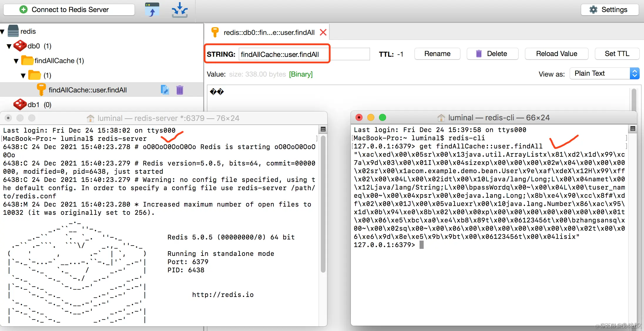The height and width of the screenshot is (331, 644).
Task: Click copy key icon in tree row
Action: pyautogui.click(x=165, y=90)
